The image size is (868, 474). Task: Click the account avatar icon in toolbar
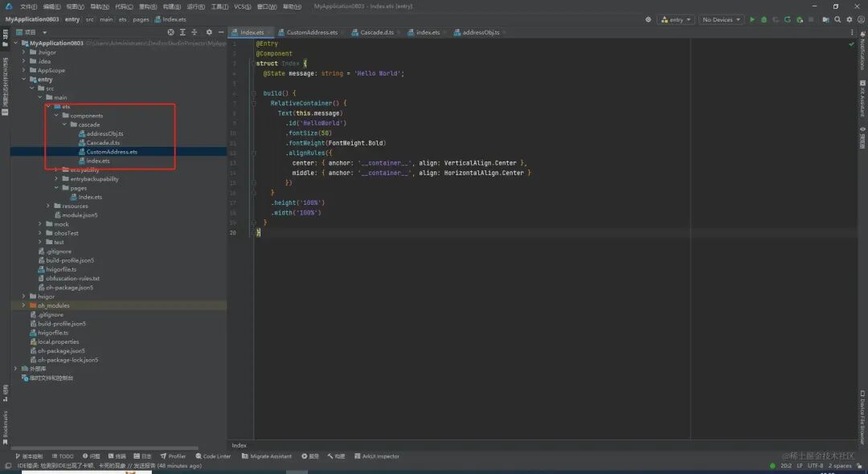click(x=861, y=19)
